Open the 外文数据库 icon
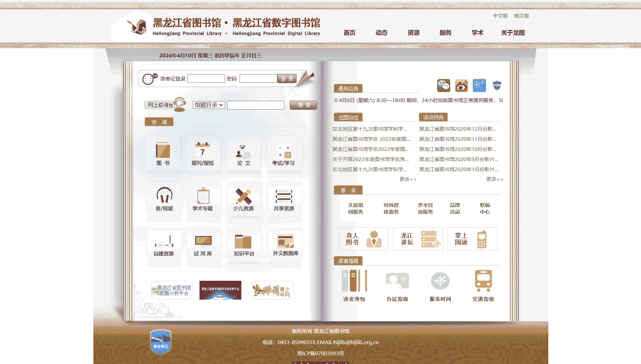 [285, 244]
